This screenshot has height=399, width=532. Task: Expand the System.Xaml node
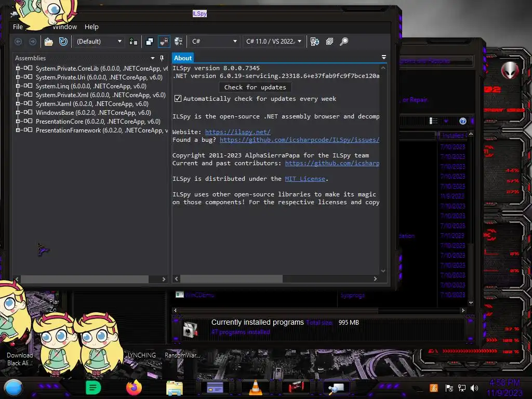[x=18, y=103]
